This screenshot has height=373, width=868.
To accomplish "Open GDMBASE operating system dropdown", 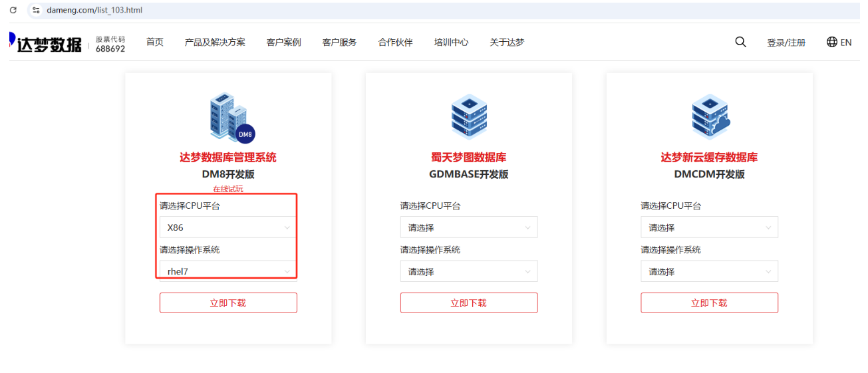I will [x=469, y=271].
